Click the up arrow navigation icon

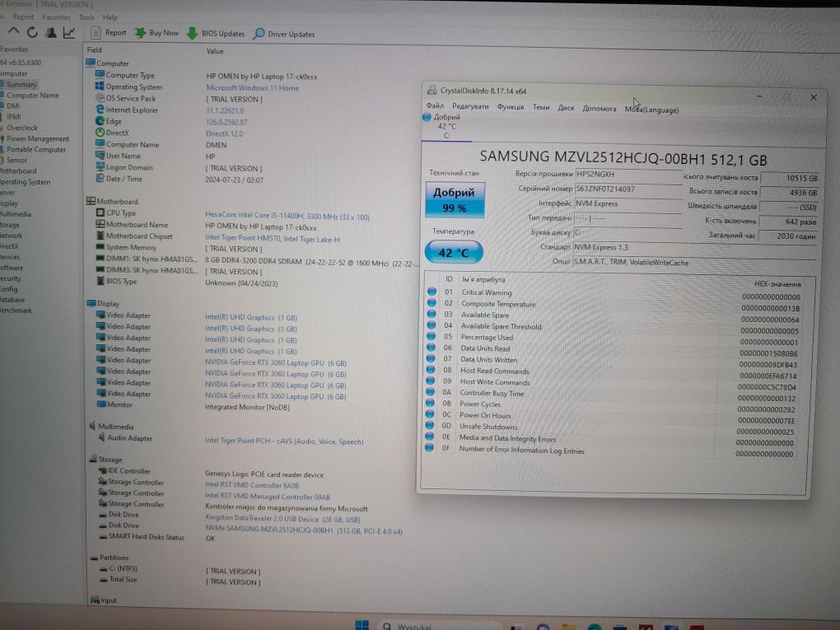click(x=14, y=31)
